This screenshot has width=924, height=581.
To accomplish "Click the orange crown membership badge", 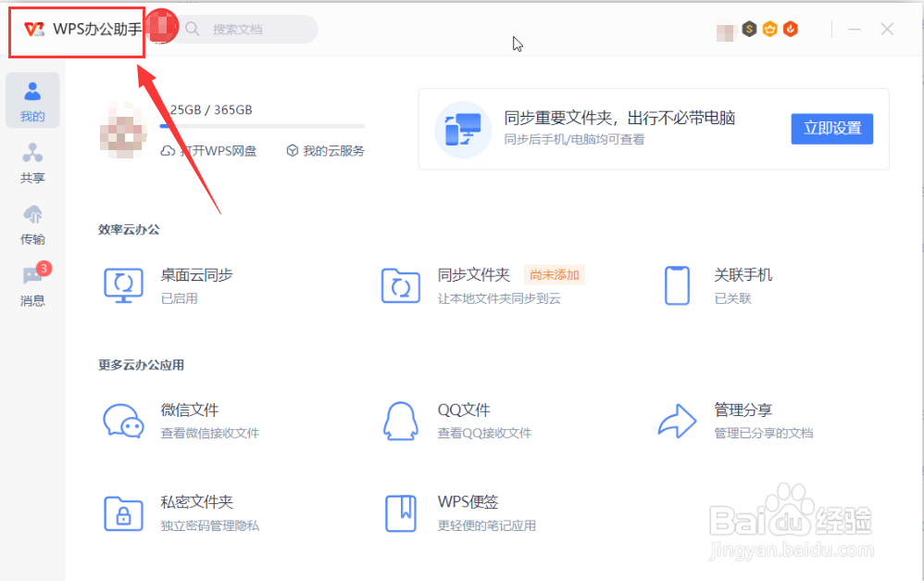I will 769,29.
